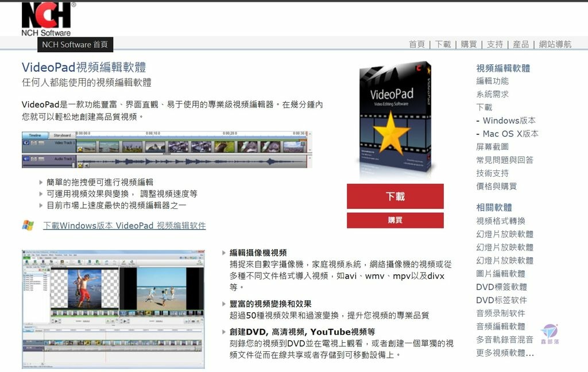Open 下載 in sidebar

[x=484, y=107]
